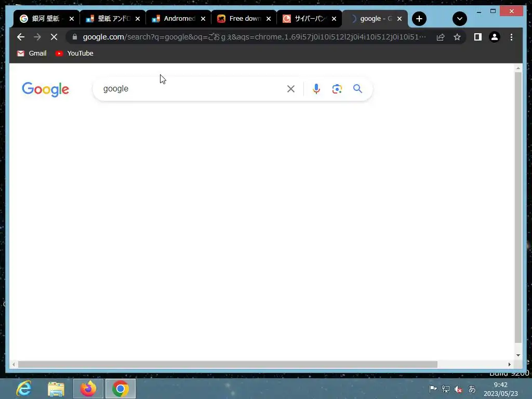Open the Gmail bookmark
532x399 pixels.
32,54
